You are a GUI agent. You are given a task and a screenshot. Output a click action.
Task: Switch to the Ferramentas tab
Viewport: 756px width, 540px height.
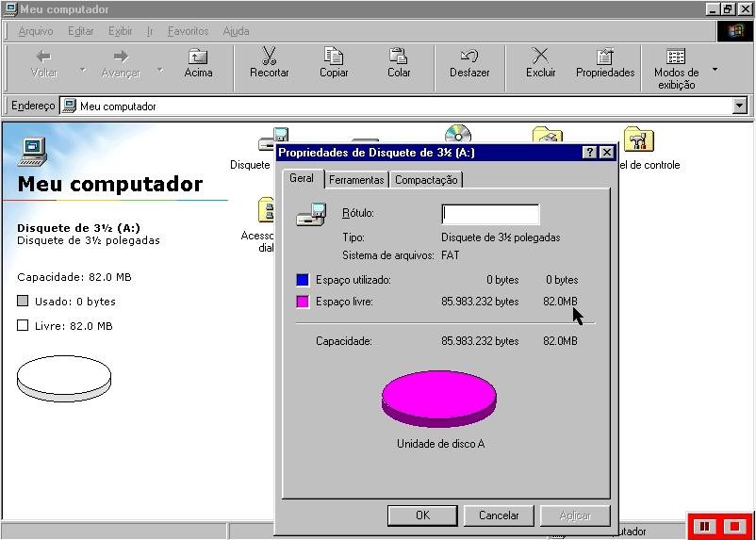356,180
